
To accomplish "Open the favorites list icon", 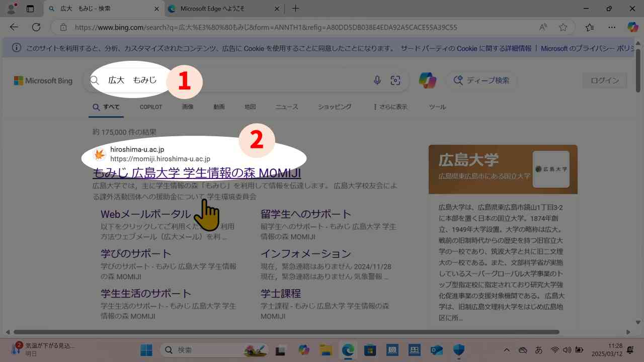I will tap(590, 27).
